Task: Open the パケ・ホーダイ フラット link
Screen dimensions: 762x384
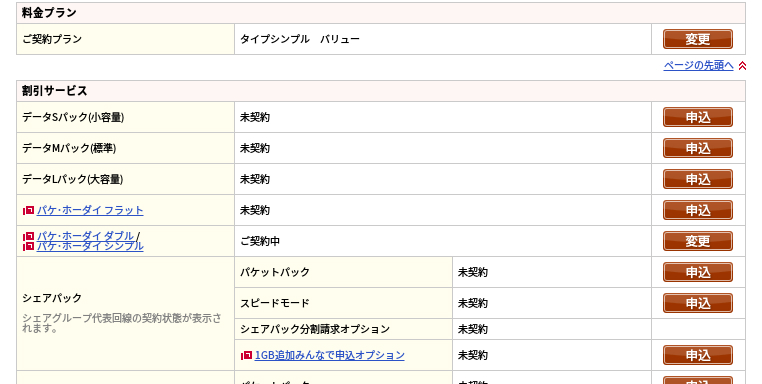Action: [90, 210]
